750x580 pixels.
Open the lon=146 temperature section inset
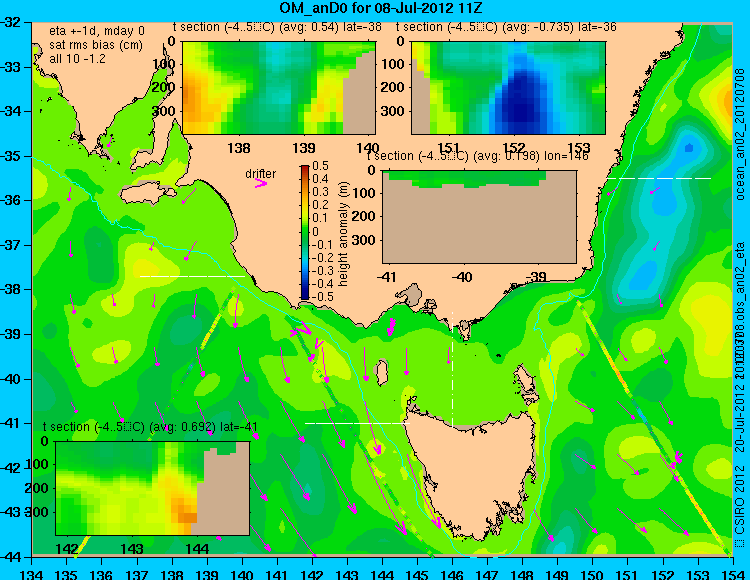click(x=479, y=217)
